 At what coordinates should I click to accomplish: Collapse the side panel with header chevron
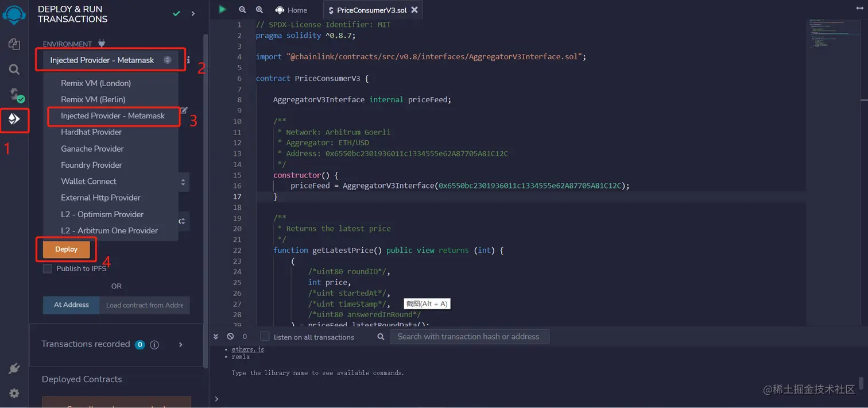click(193, 13)
